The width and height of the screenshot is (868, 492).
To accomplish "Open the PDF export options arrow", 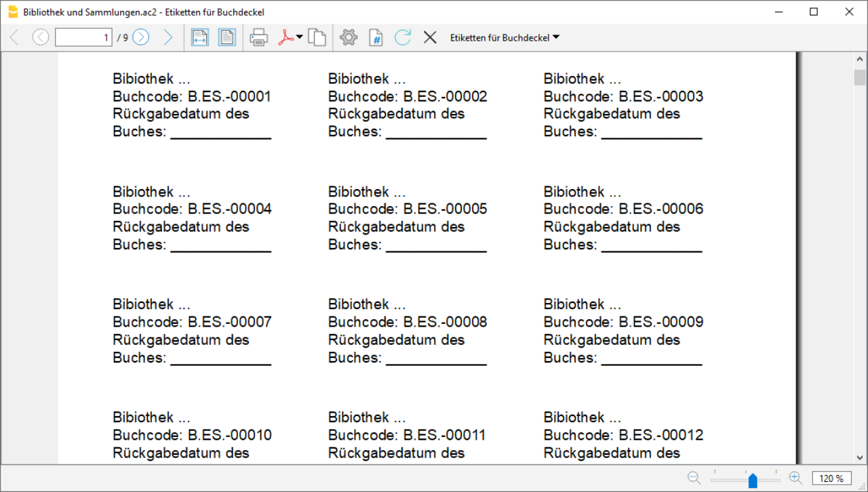I will 298,37.
